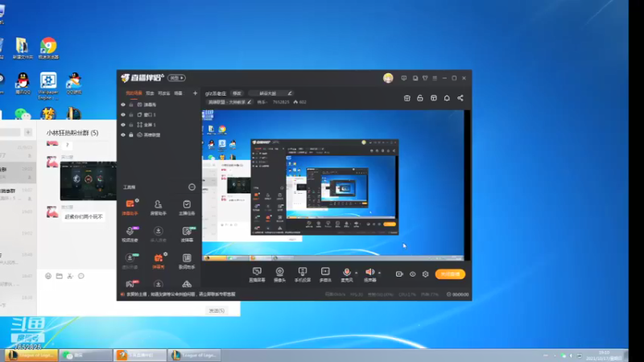644x362 pixels.
Task: Select the 窗口 1 source row
Action: [159, 115]
